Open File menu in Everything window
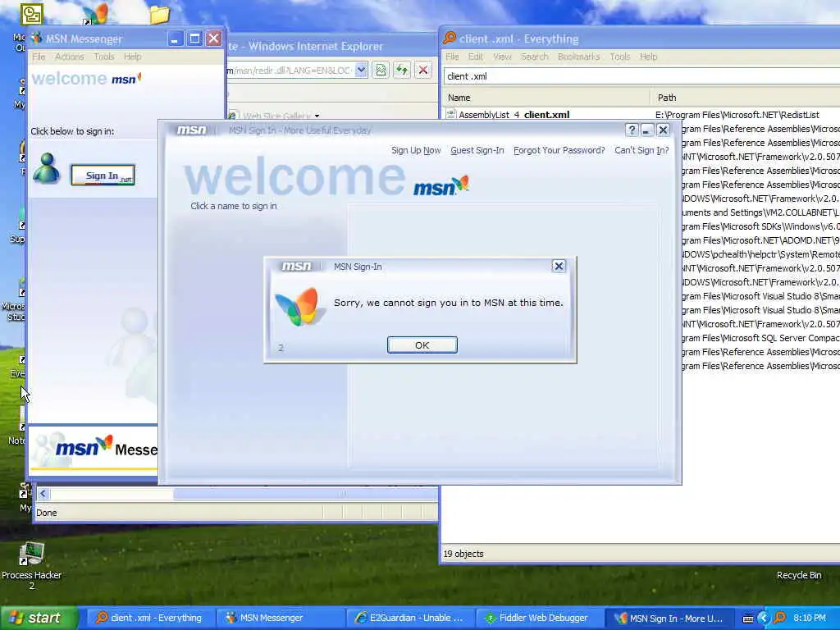The width and height of the screenshot is (840, 630). tap(452, 57)
